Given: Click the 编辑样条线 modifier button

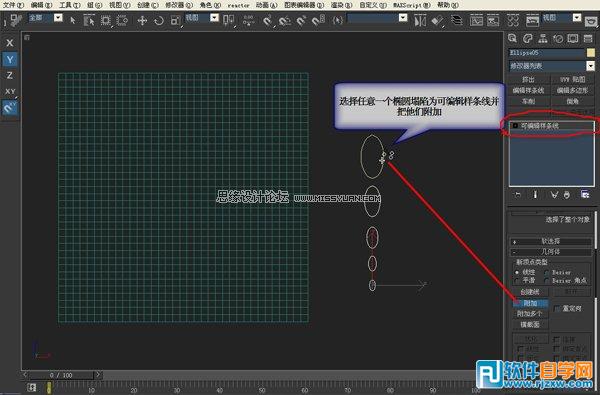Looking at the screenshot, I should click(x=528, y=90).
